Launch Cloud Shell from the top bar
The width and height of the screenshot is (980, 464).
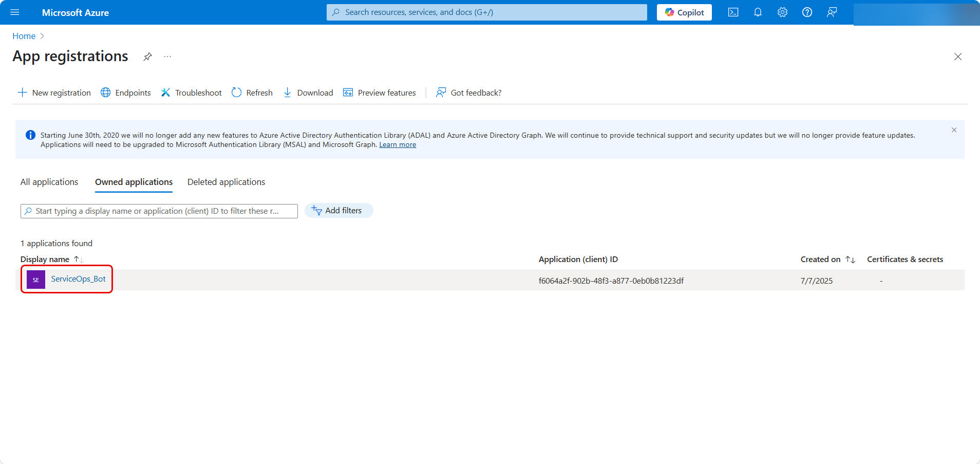[733, 12]
